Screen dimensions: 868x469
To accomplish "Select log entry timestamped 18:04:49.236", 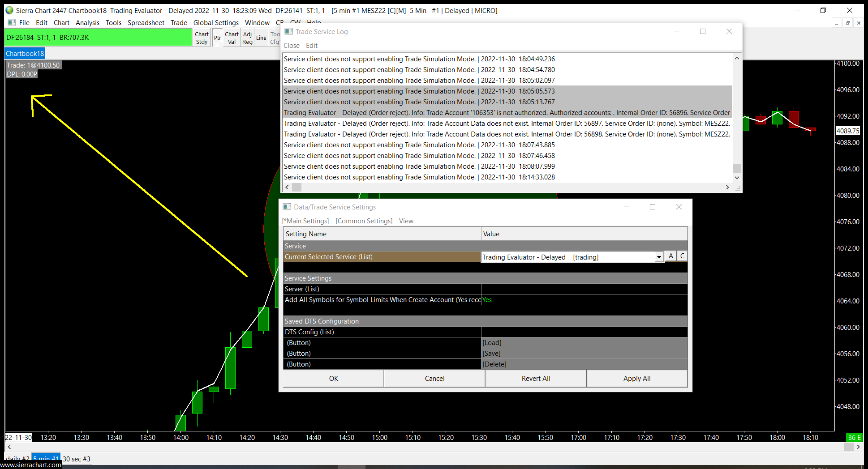I will coord(507,59).
